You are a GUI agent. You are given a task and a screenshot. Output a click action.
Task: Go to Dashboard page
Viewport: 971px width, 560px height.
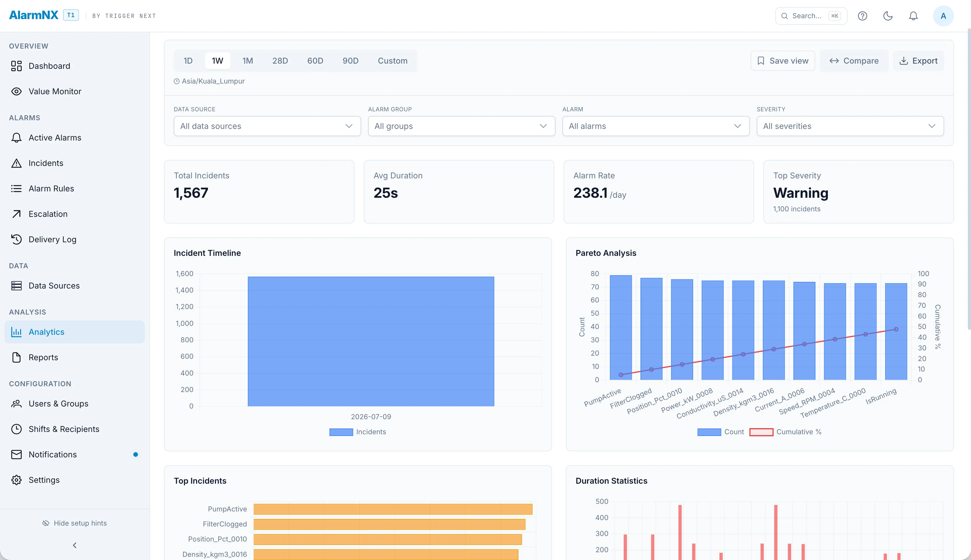coord(74,66)
